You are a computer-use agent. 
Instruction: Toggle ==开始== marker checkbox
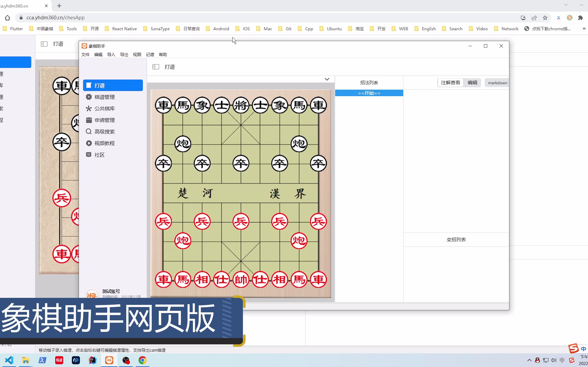click(x=339, y=93)
